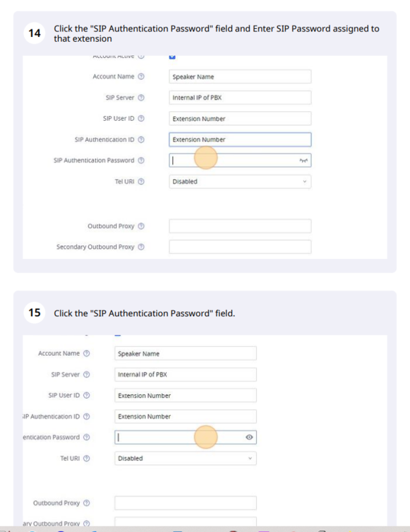Screen dimensions: 410x532
Task: Open SIP Authentication ID help icon in step 15
Action: 87,416
